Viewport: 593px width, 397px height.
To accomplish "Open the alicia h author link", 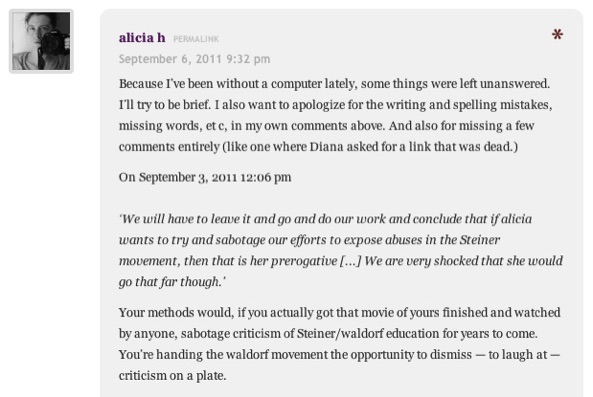I will coord(142,37).
